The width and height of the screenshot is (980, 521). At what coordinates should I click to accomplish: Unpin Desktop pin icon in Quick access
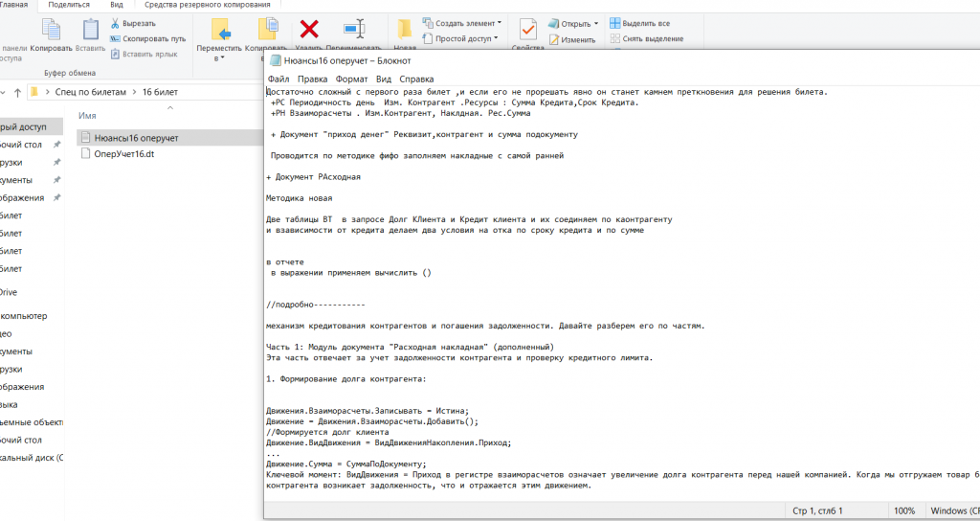[x=56, y=145]
